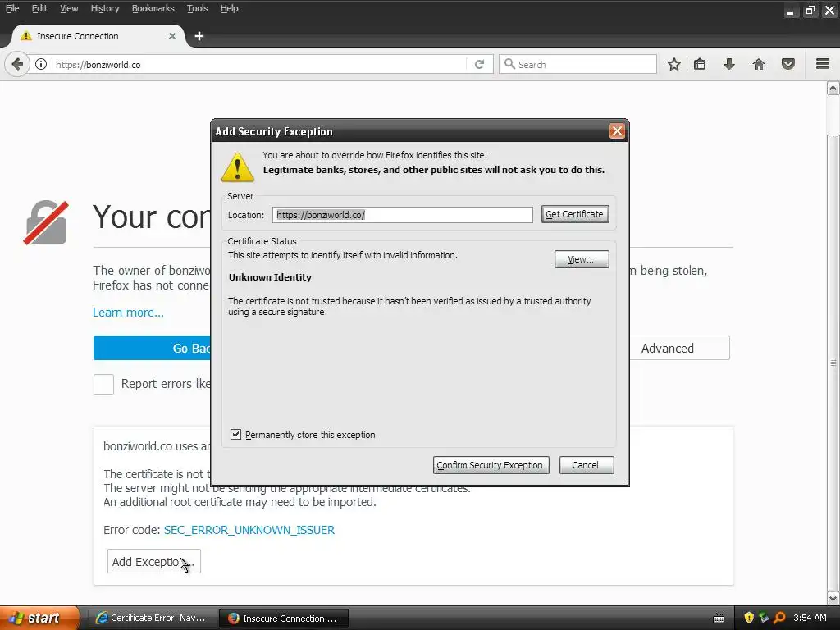840x630 pixels.
Task: Open the site information icon in address bar
Action: [x=41, y=64]
